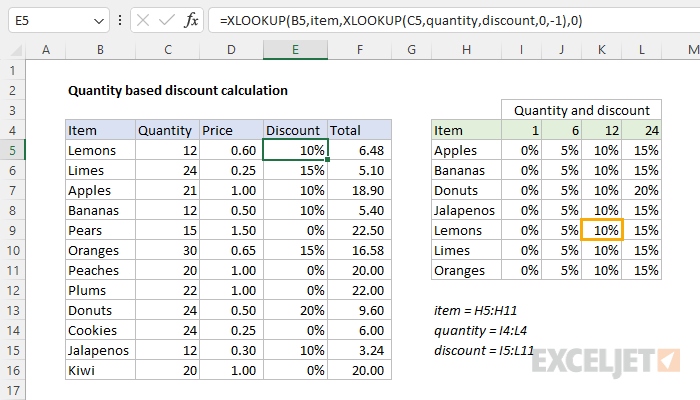
Task: Select column C header
Action: (x=168, y=50)
